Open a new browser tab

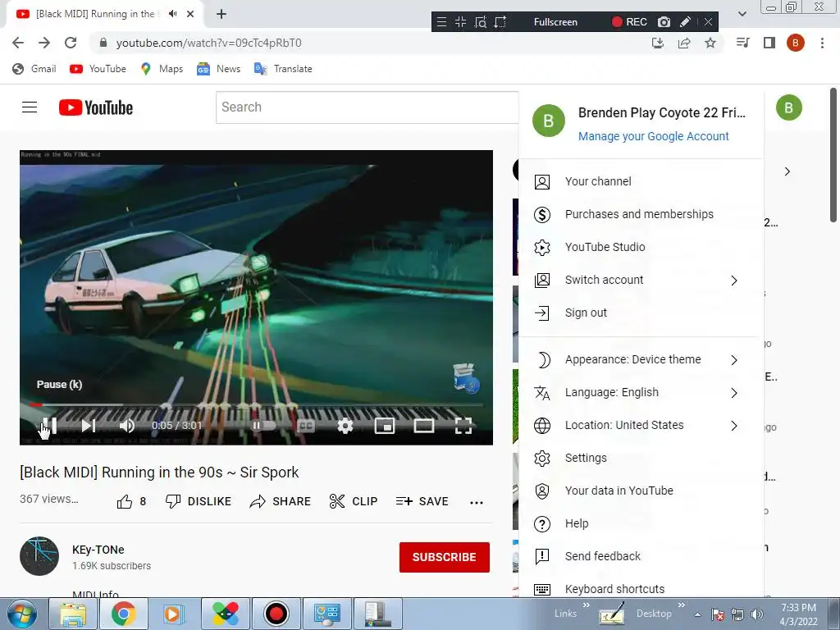click(x=221, y=15)
